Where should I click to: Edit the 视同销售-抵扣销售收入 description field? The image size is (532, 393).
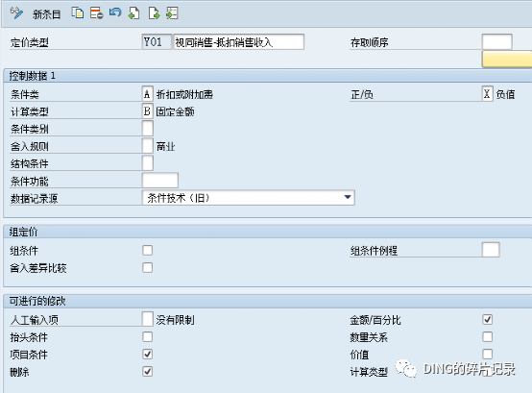click(x=238, y=42)
